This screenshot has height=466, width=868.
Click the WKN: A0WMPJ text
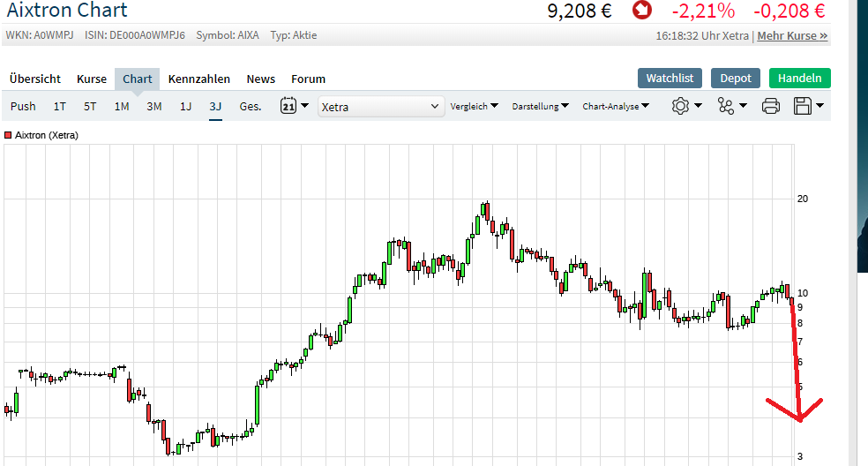coord(40,35)
